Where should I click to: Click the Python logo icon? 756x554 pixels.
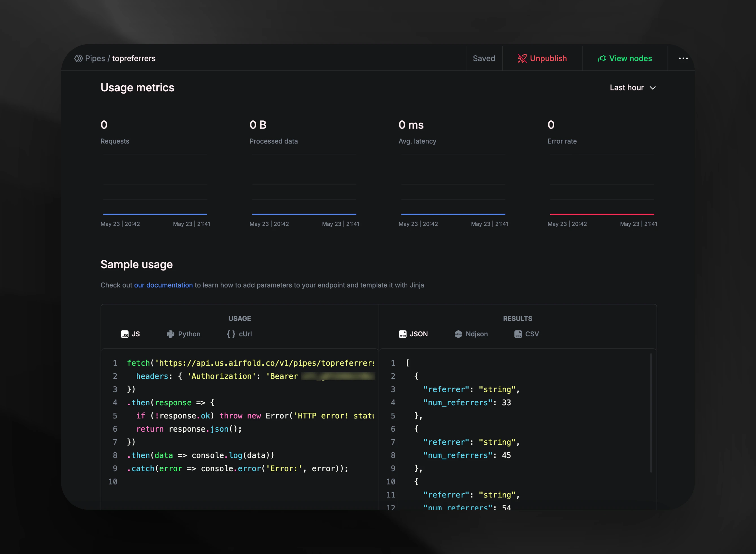(x=171, y=334)
